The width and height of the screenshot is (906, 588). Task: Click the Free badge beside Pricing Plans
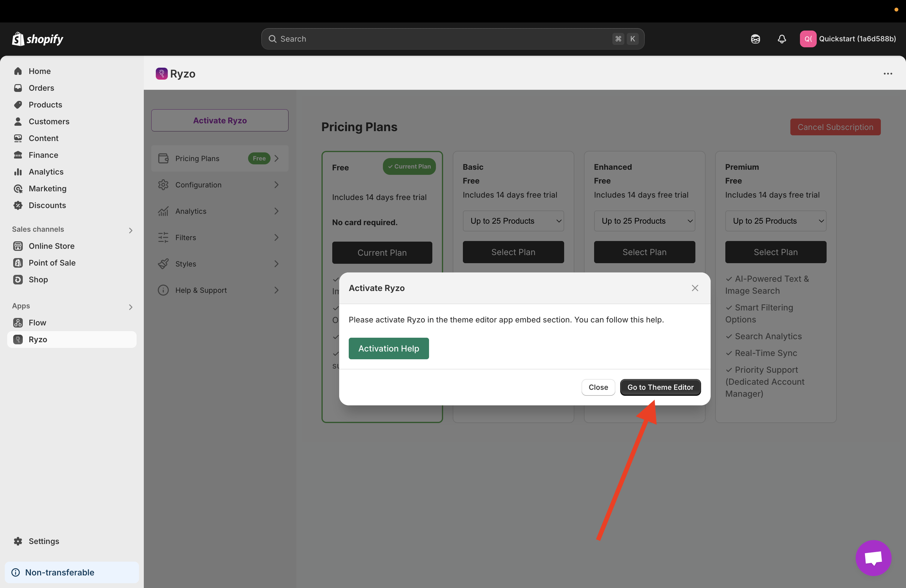[x=259, y=158]
